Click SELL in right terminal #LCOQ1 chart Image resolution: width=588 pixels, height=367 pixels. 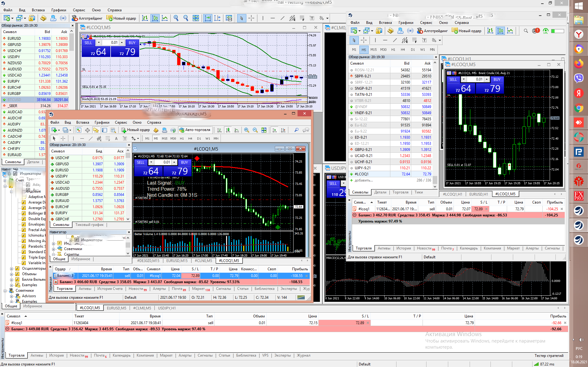click(453, 79)
